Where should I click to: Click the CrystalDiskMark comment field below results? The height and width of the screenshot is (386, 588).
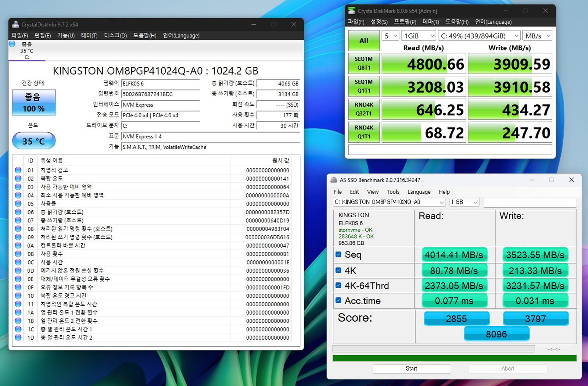pyautogui.click(x=450, y=150)
